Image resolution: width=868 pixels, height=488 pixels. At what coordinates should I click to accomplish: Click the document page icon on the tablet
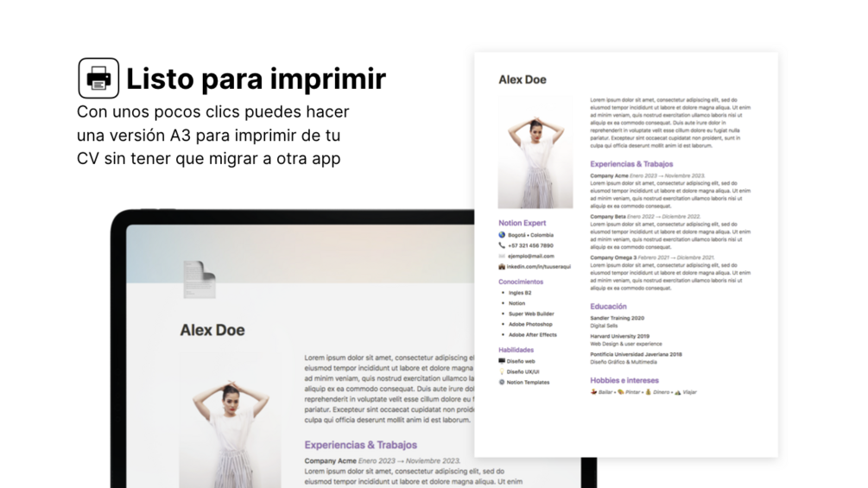200,279
